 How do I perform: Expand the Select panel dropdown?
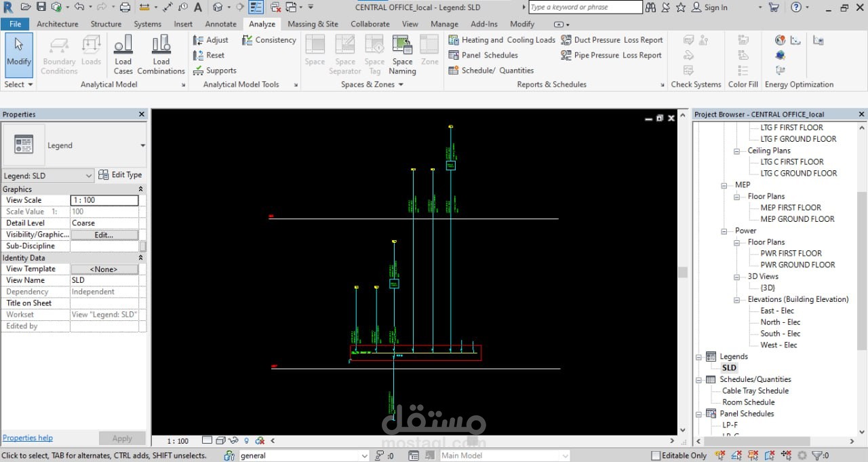pos(17,85)
